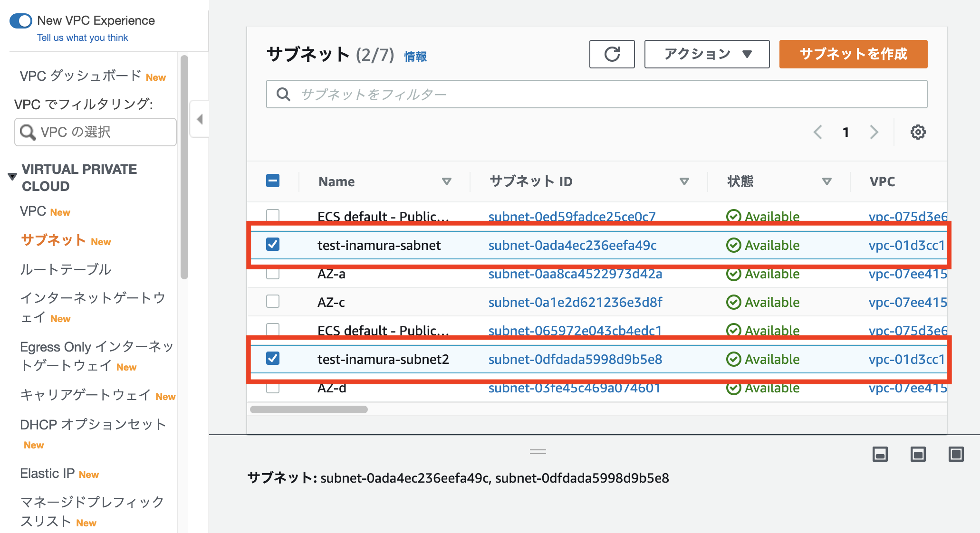Image resolution: width=980 pixels, height=533 pixels.
Task: Collapse the left navigation panel arrow
Action: click(x=200, y=119)
